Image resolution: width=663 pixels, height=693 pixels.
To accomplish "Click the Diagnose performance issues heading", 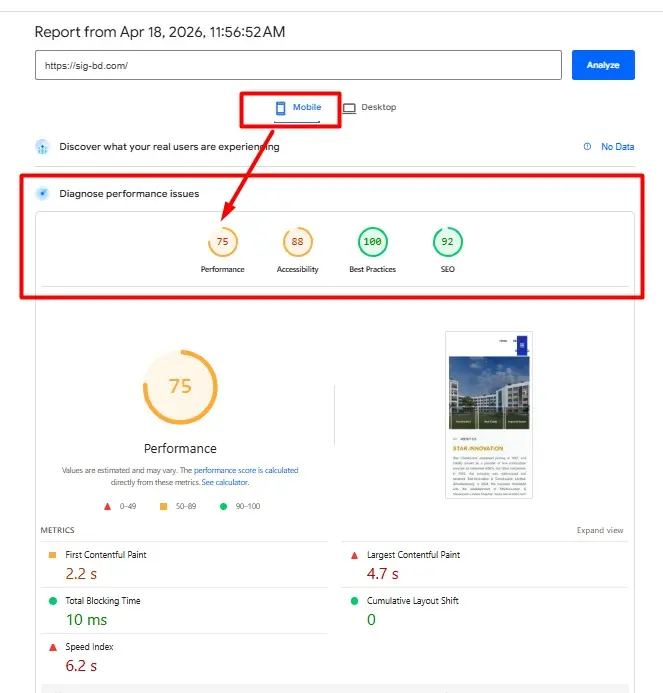I will 129,194.
